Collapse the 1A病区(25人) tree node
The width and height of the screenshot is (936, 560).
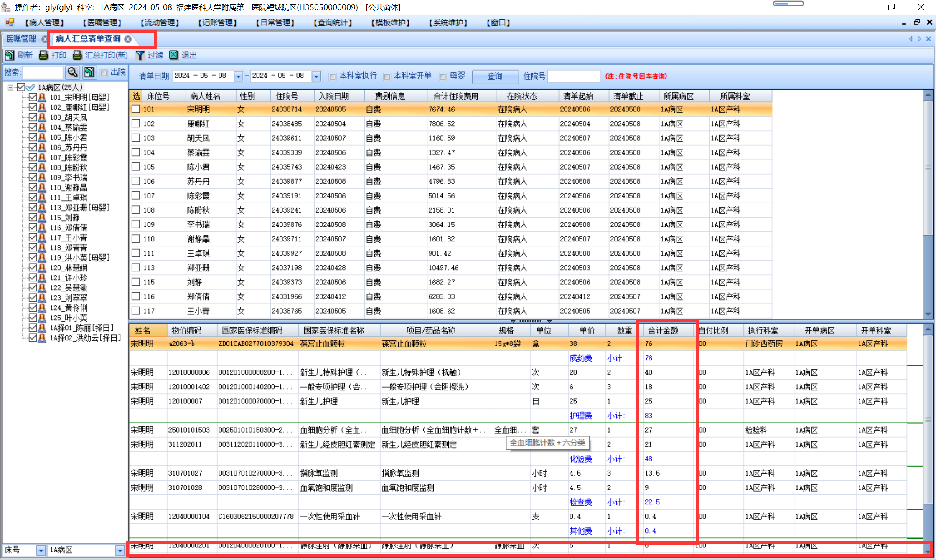10,87
